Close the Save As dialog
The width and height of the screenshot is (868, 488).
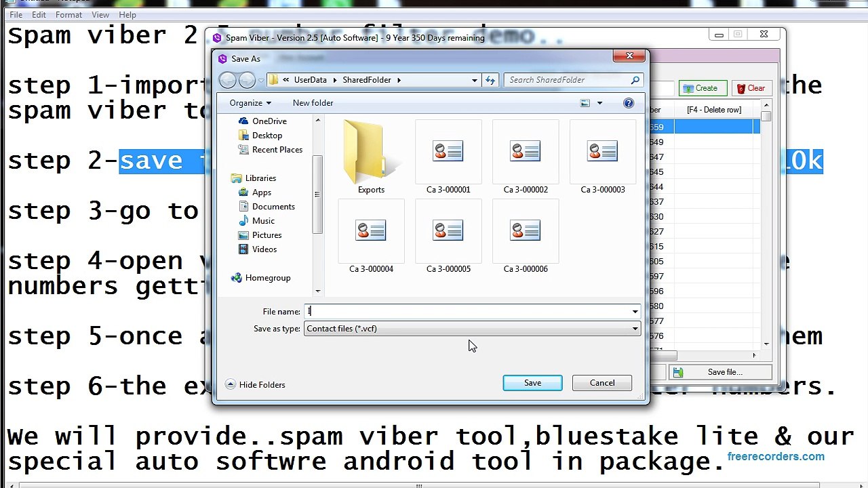629,56
